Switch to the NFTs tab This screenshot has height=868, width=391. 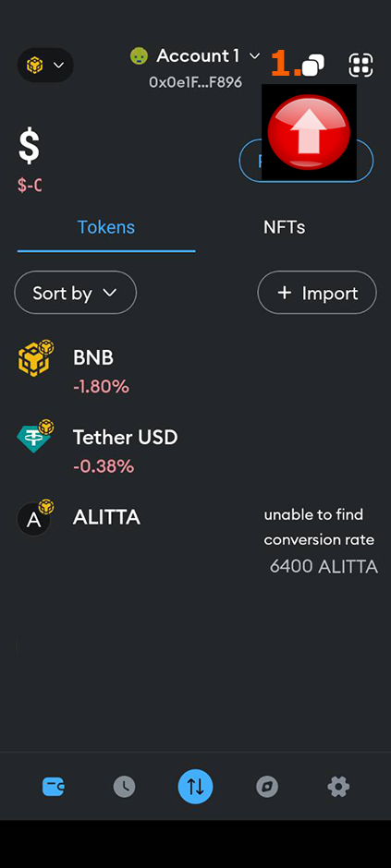284,227
